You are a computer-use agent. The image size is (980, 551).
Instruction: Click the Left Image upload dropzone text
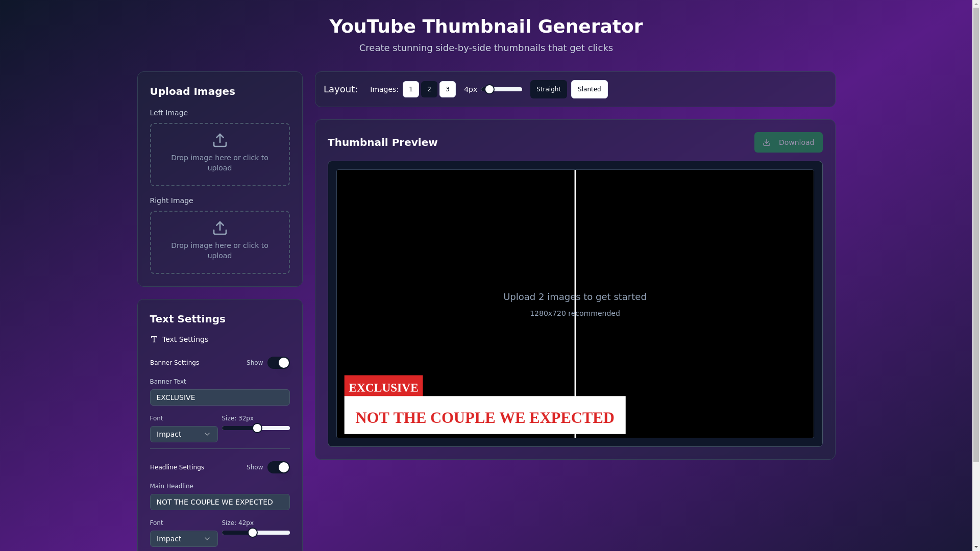tap(219, 163)
